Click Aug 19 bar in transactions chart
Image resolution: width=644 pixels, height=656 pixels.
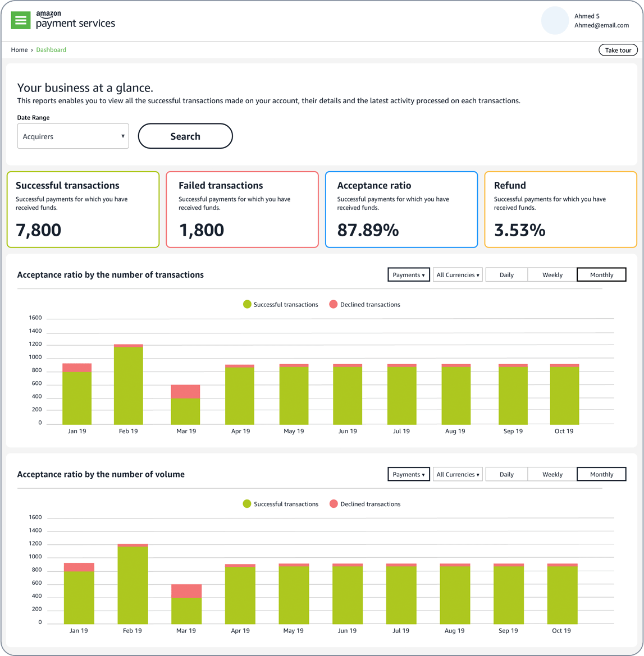pyautogui.click(x=456, y=394)
